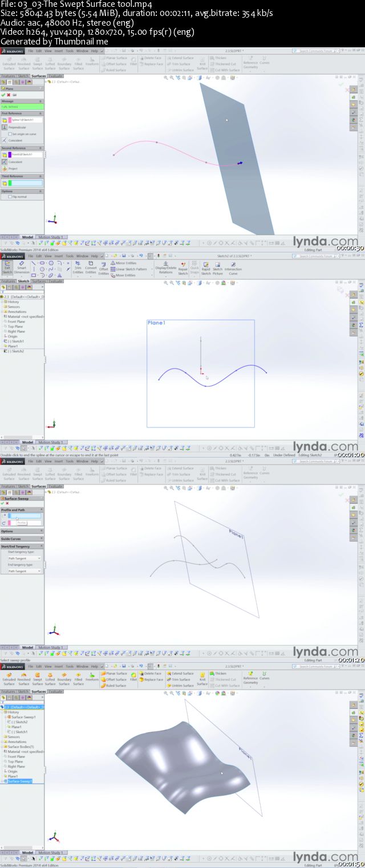Click Linear Sketch Pattern
Image resolution: width=365 pixels, height=868 pixels.
click(x=128, y=269)
